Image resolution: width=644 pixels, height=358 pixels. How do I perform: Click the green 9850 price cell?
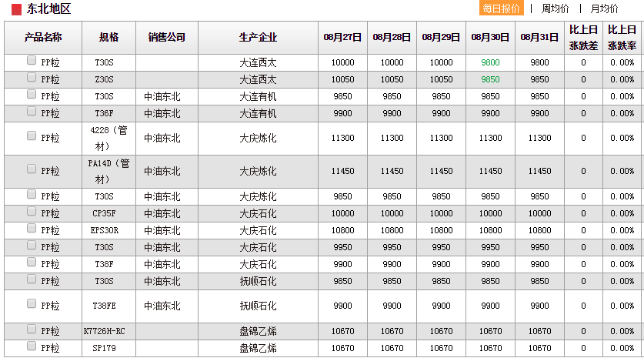(490, 79)
